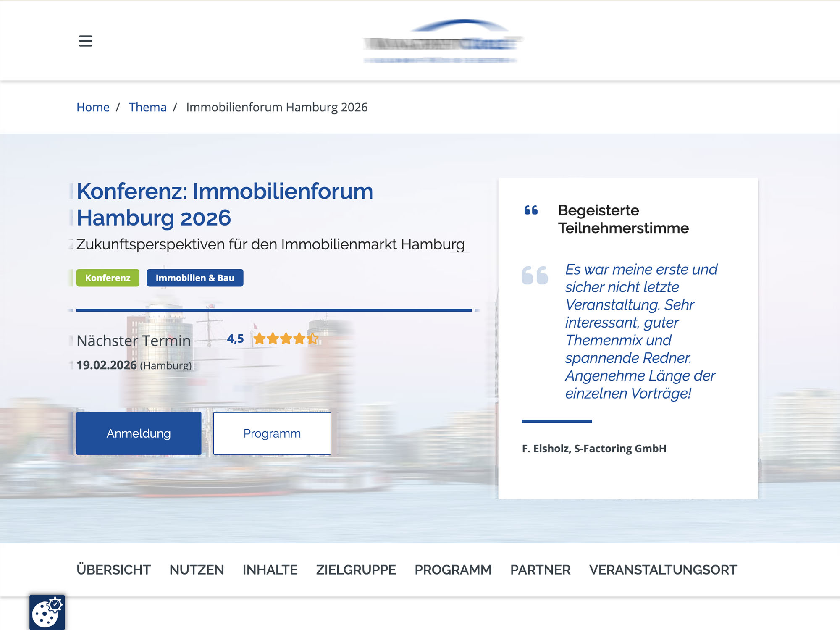840x630 pixels.
Task: Open cookie settings icon
Action: (47, 612)
